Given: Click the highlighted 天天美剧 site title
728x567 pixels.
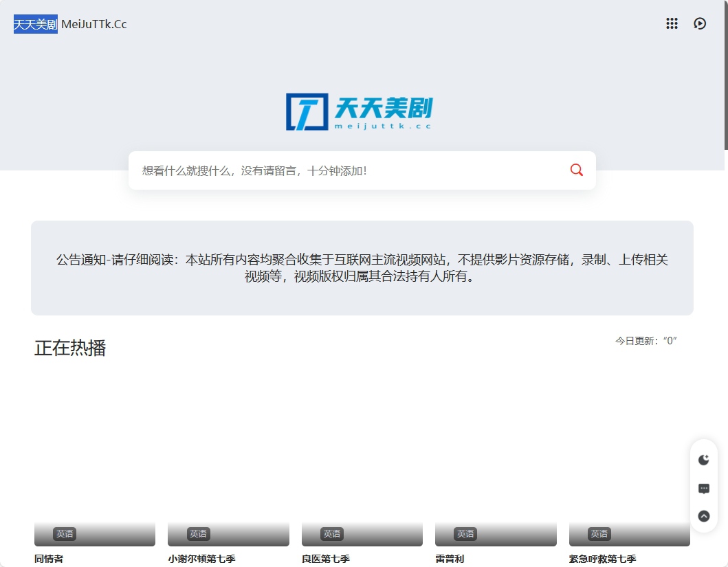Looking at the screenshot, I should coord(36,25).
